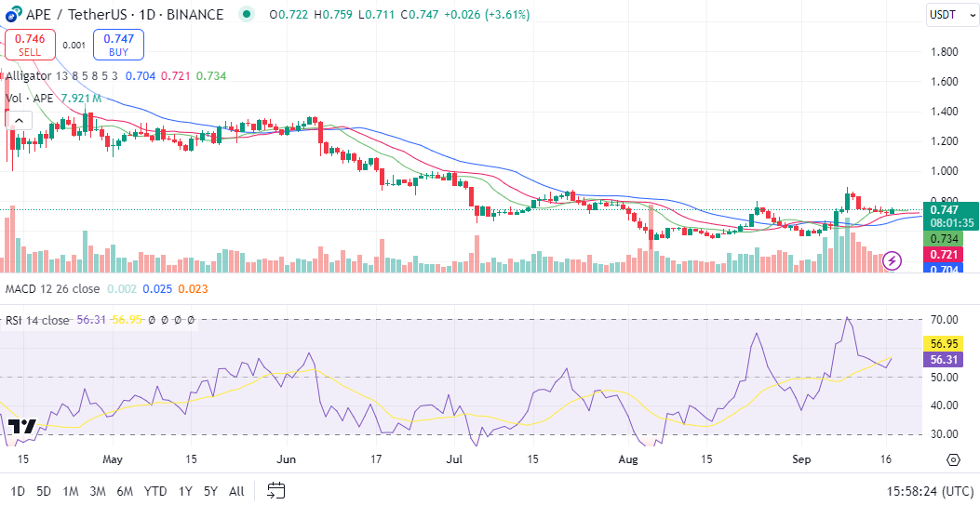Click the green market status dot
980x505 pixels.
(x=248, y=14)
